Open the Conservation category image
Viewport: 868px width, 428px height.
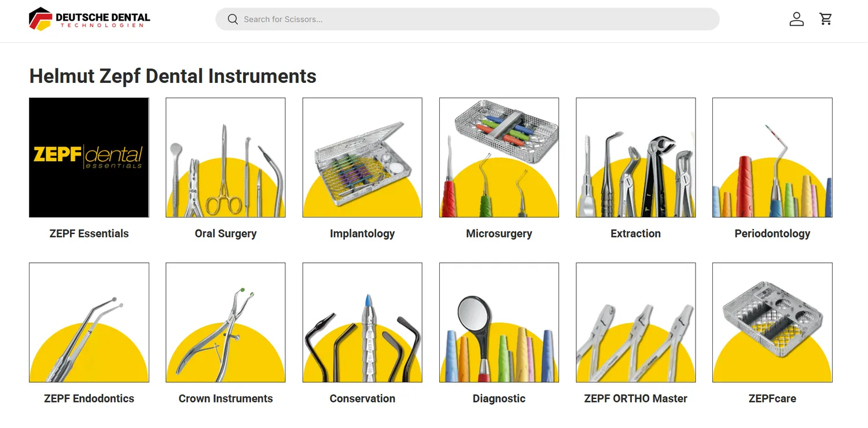pyautogui.click(x=362, y=323)
